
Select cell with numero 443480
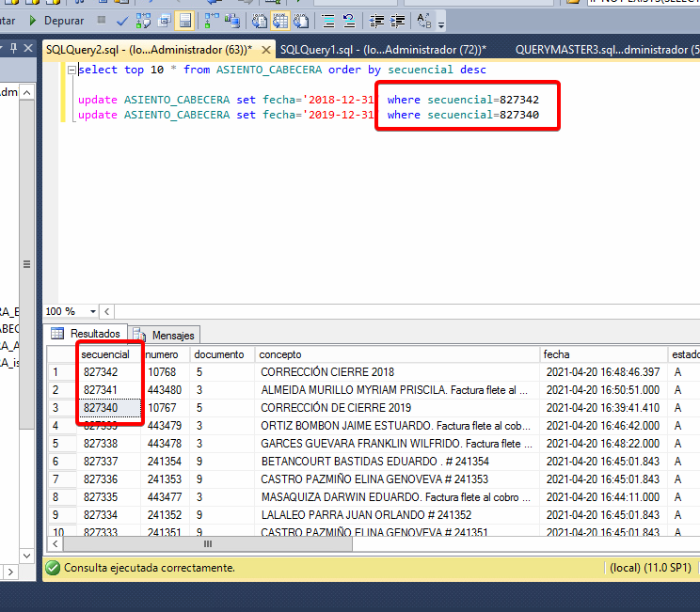click(167, 390)
